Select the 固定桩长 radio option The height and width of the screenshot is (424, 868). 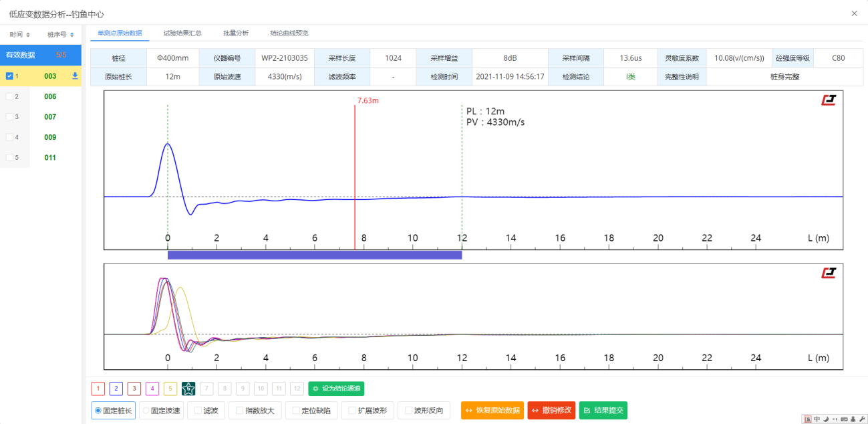[x=113, y=411]
